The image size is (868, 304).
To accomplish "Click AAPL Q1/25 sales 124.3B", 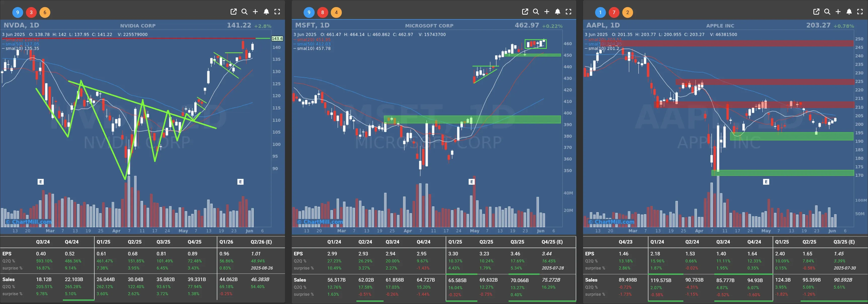I will (x=783, y=280).
